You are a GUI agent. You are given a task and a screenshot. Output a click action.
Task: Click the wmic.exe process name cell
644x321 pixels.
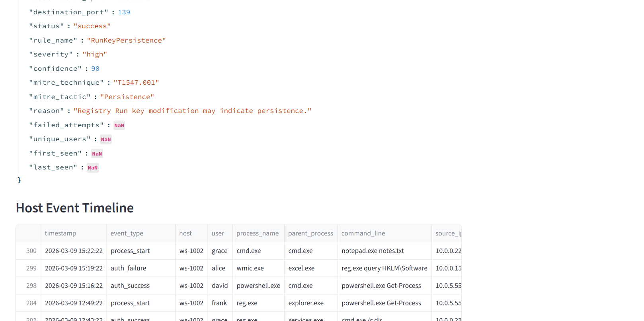[x=258, y=268]
